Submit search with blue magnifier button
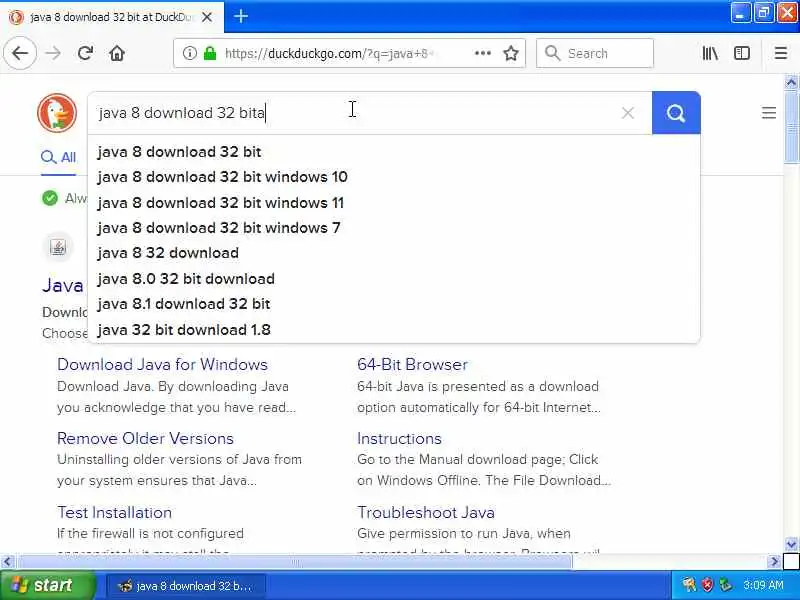This screenshot has width=800, height=600. tap(676, 113)
